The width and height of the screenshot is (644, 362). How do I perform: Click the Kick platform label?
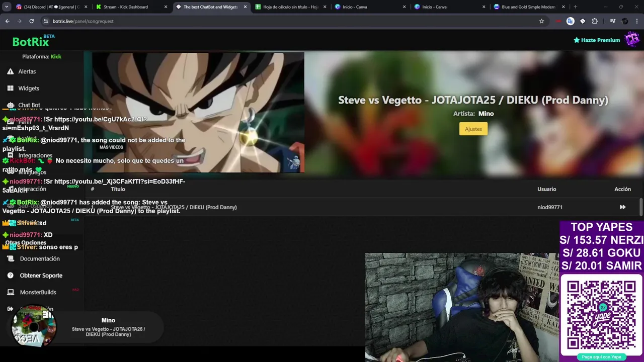(x=56, y=57)
